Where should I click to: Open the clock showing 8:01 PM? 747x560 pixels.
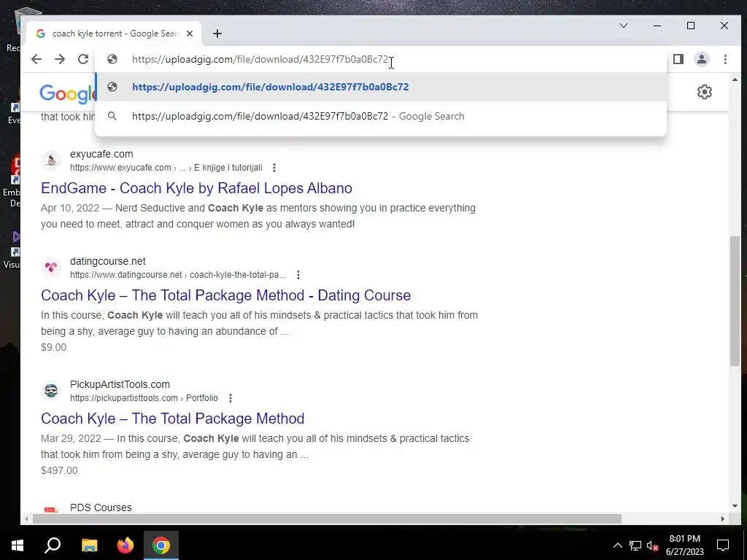(684, 545)
